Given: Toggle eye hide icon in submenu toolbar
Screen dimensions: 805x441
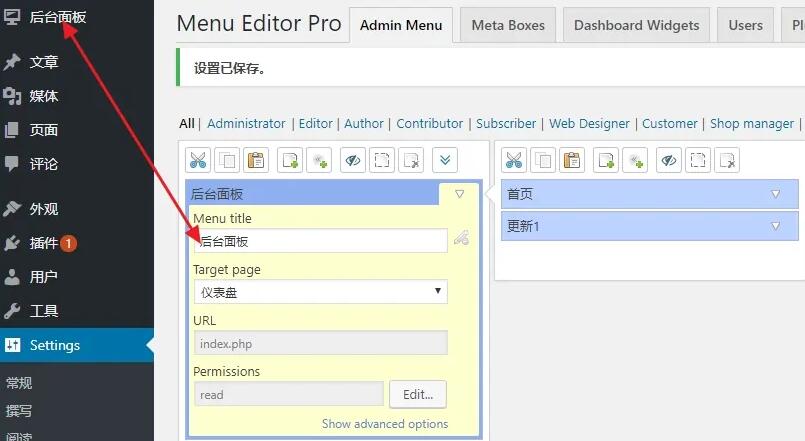Looking at the screenshot, I should click(x=669, y=160).
